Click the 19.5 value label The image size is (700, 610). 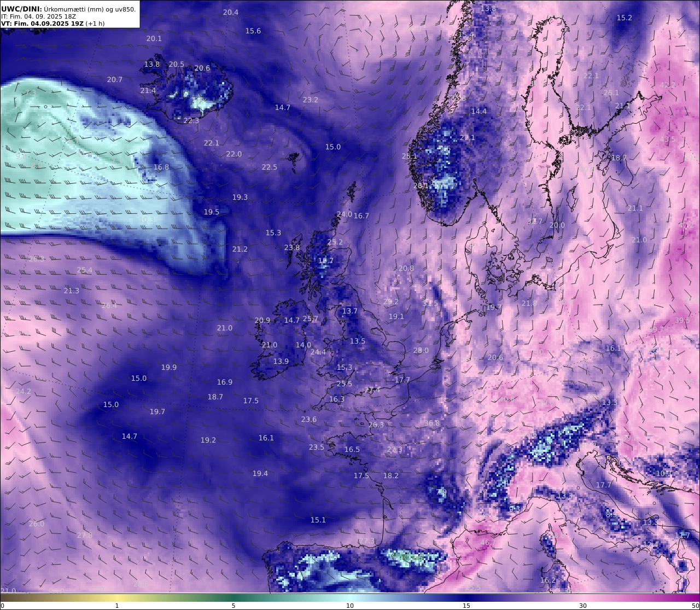pos(212,212)
